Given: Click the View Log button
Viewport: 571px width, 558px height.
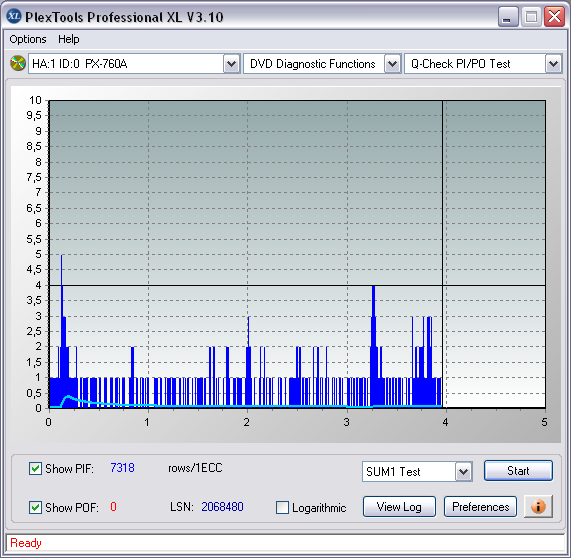Looking at the screenshot, I should point(399,507).
